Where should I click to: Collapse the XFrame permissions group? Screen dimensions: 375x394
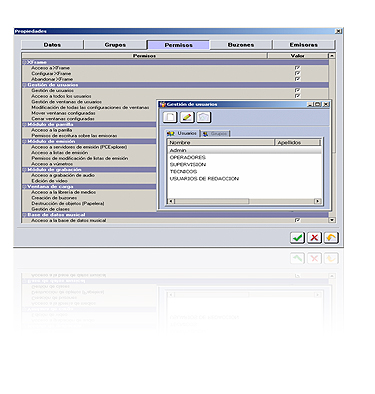click(x=24, y=62)
